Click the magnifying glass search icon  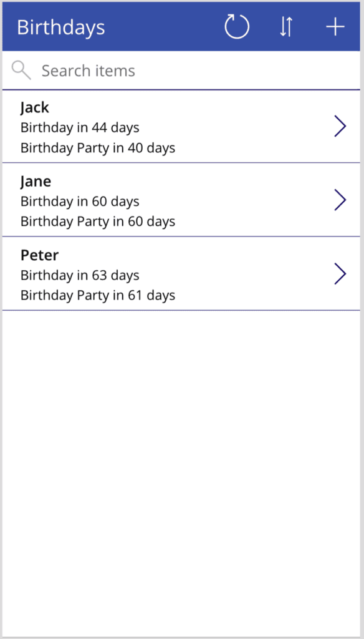pyautogui.click(x=21, y=70)
